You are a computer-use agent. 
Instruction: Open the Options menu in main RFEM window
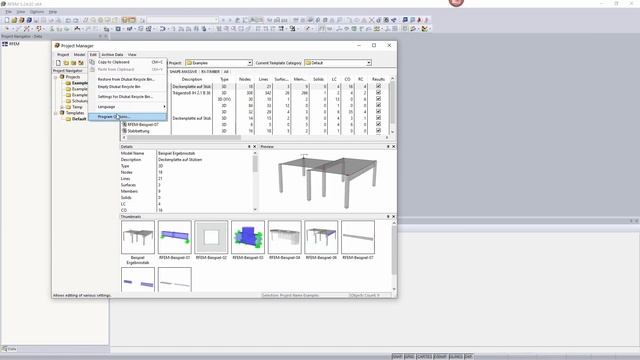37,12
